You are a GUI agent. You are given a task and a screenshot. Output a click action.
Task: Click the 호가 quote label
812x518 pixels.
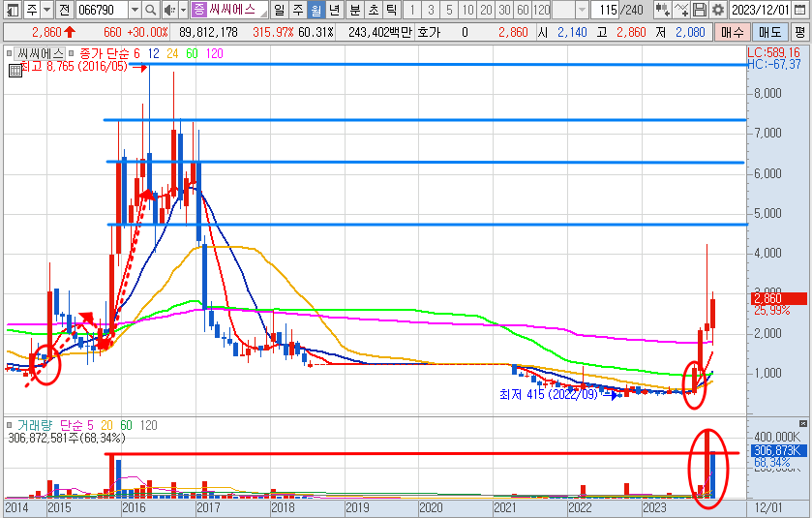pyautogui.click(x=429, y=32)
